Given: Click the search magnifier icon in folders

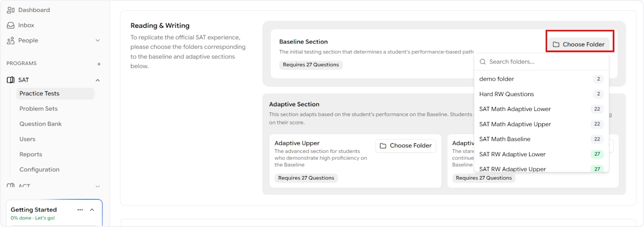Looking at the screenshot, I should tap(483, 62).
